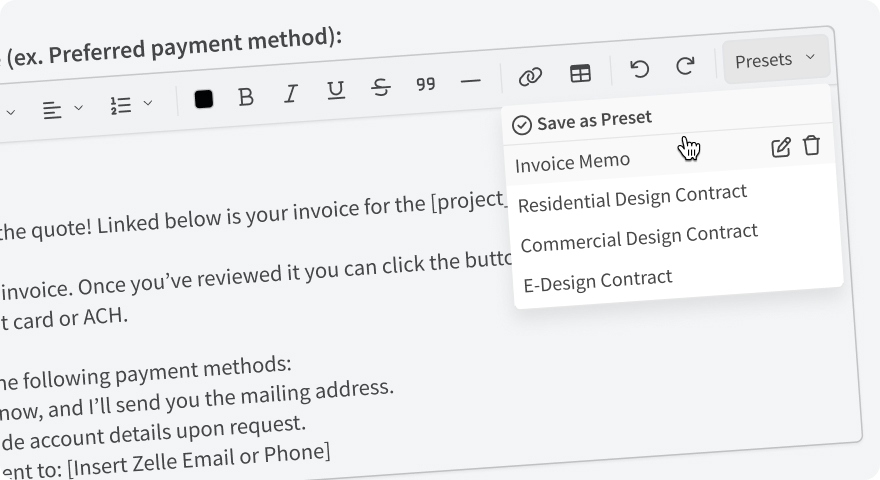The image size is (880, 480).
Task: Insert a blockquote
Action: [426, 84]
